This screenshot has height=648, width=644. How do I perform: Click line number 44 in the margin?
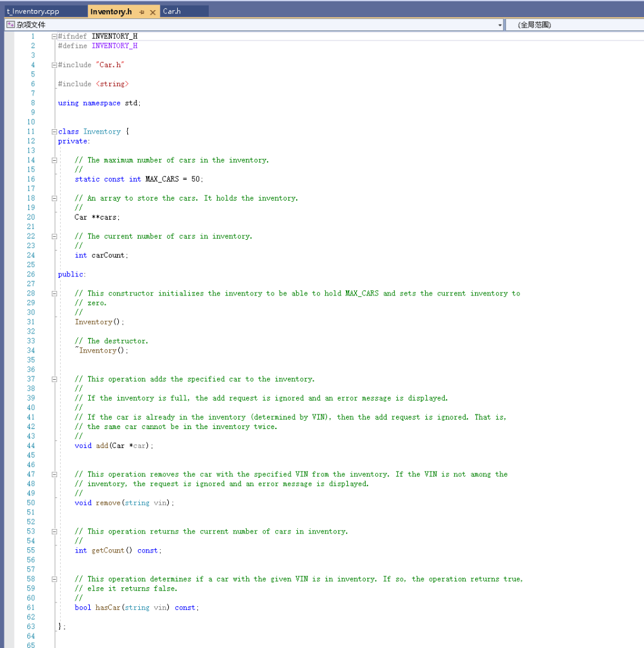(31, 445)
